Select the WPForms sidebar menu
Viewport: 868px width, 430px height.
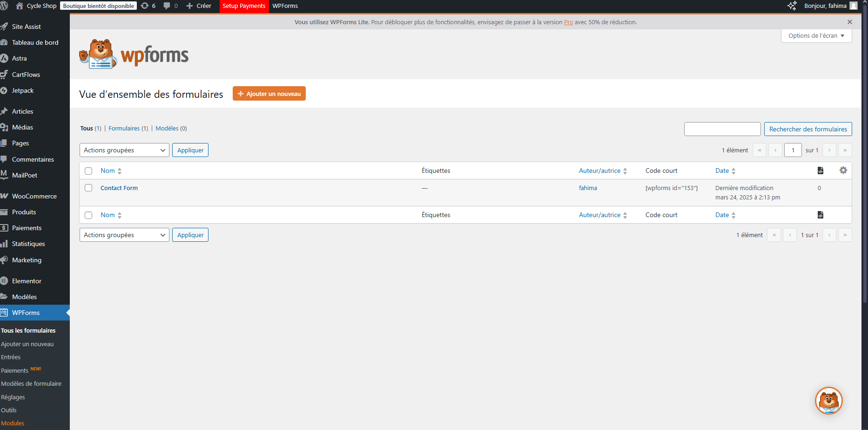pos(35,313)
